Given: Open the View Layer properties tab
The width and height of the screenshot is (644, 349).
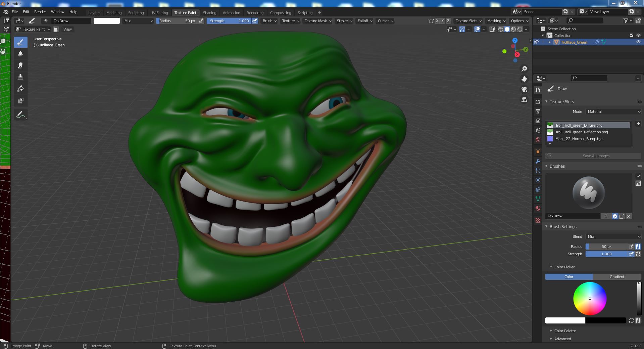Looking at the screenshot, I should [x=538, y=121].
